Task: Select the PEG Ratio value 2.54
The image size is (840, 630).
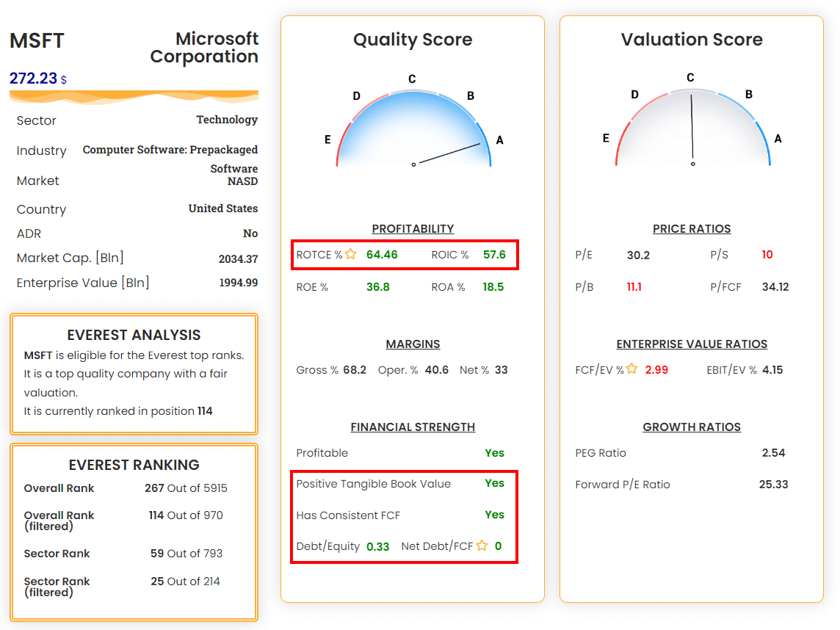Action: tap(774, 453)
